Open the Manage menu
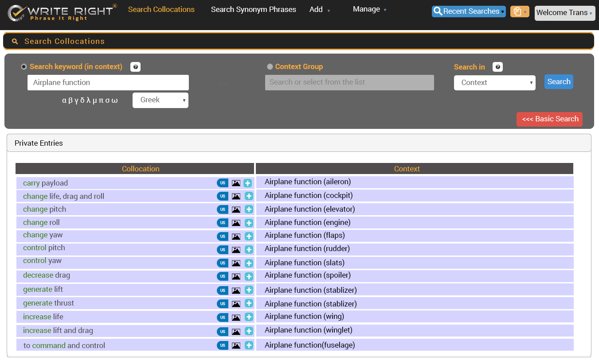Viewport: 599px width, 364px height. pos(369,9)
